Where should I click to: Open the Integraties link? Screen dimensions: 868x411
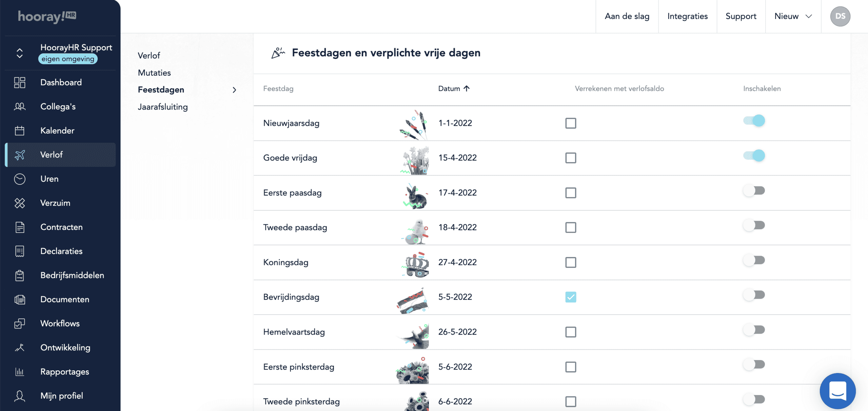coord(687,16)
